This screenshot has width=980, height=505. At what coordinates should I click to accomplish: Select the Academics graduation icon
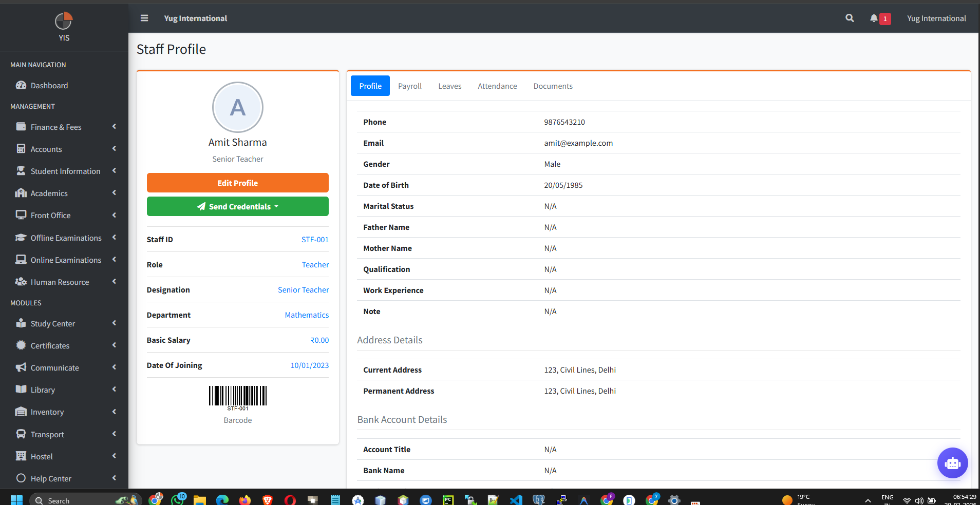click(21, 193)
